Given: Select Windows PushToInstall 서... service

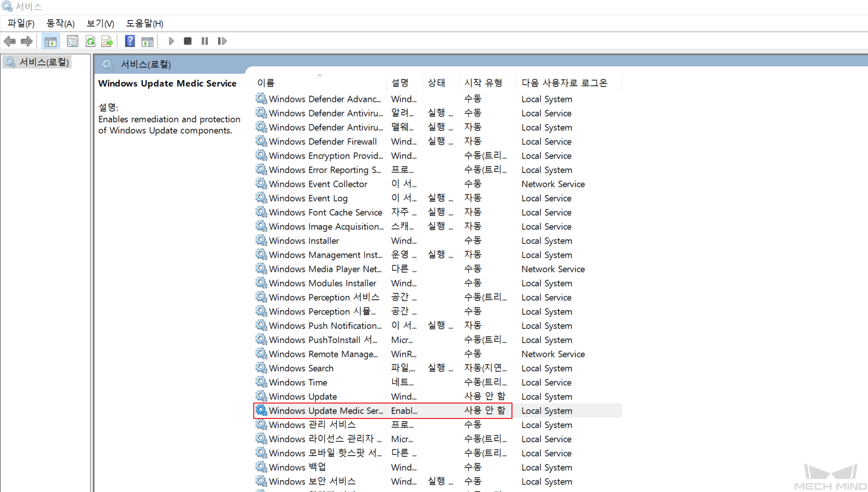Looking at the screenshot, I should 437,339.
